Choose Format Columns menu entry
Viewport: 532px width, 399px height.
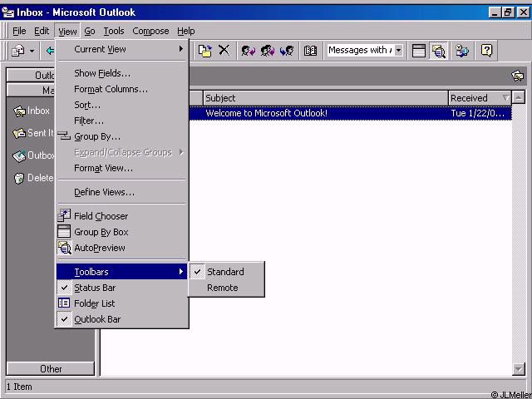121,89
